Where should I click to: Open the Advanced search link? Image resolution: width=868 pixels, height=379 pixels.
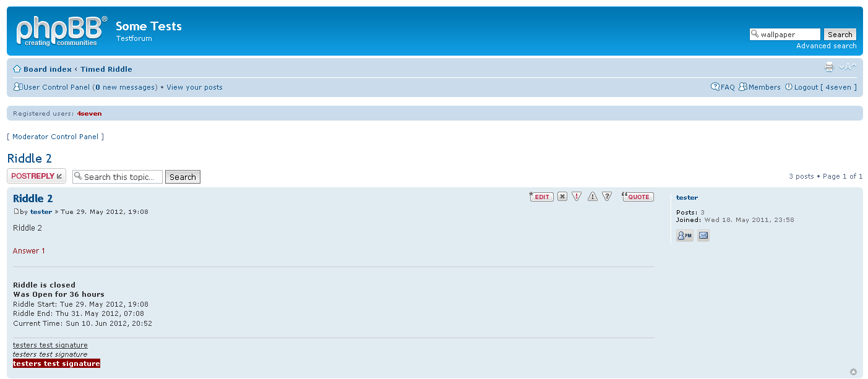click(826, 46)
